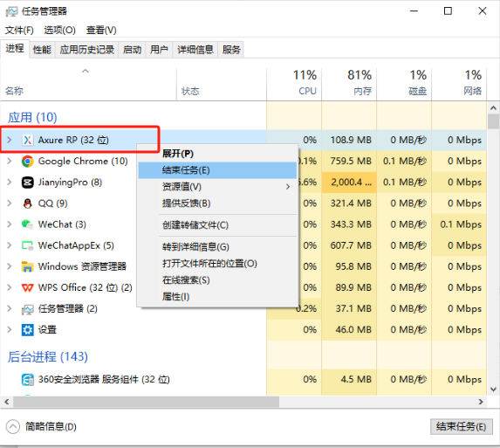Expand the 设置 process group

point(10,329)
